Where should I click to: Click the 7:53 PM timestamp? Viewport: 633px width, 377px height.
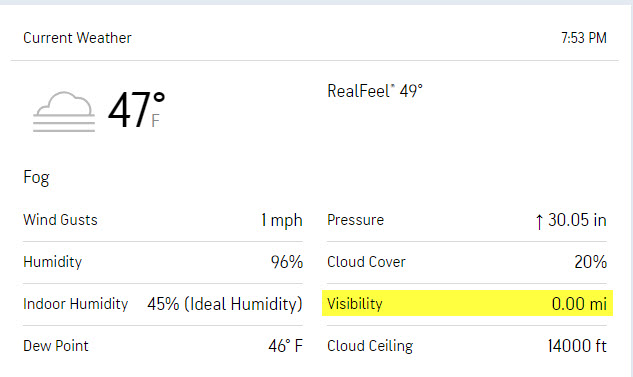tap(584, 38)
